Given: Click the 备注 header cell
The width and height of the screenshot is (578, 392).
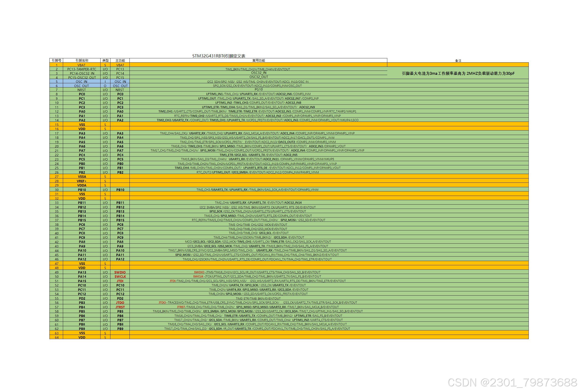Looking at the screenshot, I should (x=458, y=61).
